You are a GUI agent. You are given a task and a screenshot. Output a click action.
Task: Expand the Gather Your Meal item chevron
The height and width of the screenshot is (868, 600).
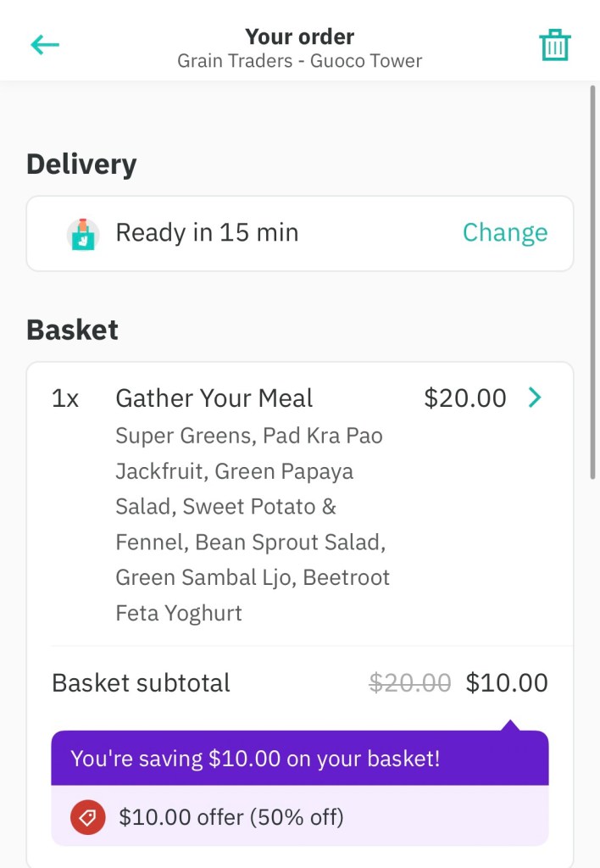(535, 398)
